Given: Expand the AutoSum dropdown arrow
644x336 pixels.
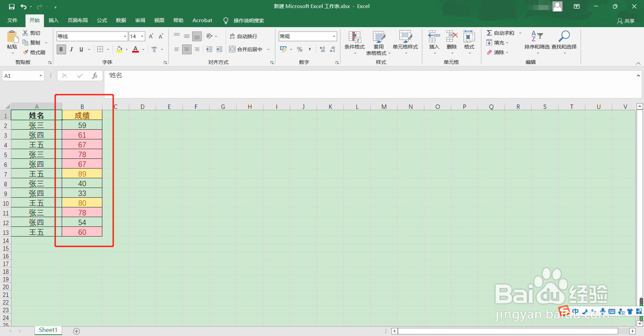Looking at the screenshot, I should (520, 33).
